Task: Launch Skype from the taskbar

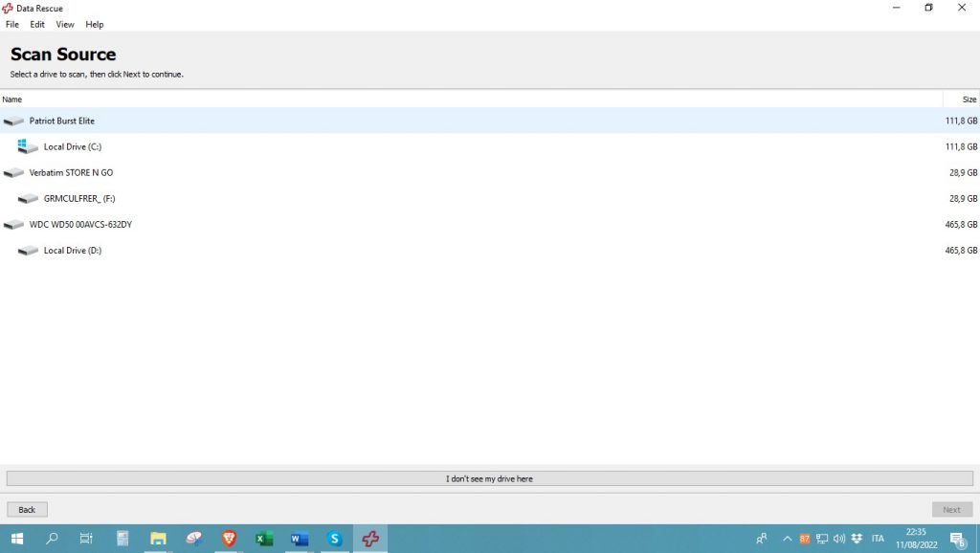Action: tap(334, 539)
